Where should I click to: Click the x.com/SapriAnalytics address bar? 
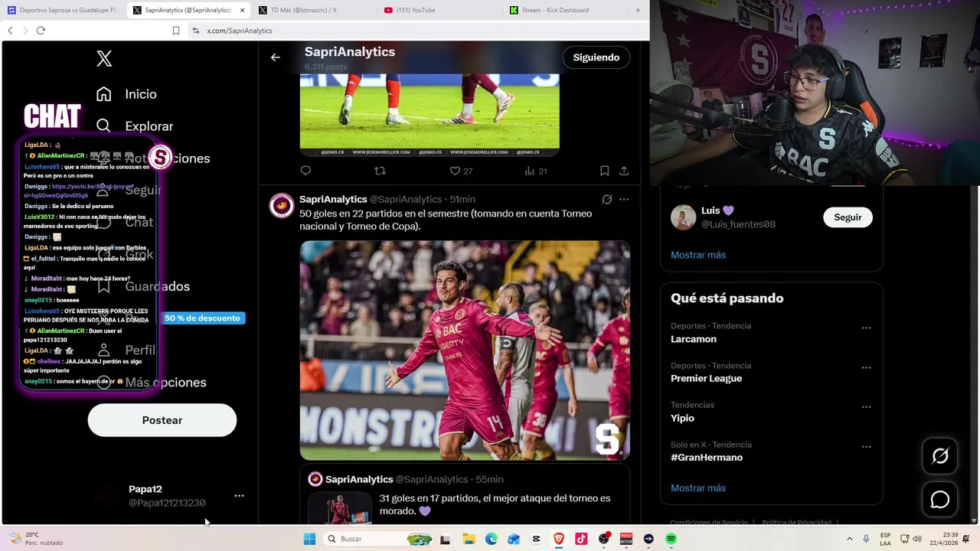pos(417,31)
